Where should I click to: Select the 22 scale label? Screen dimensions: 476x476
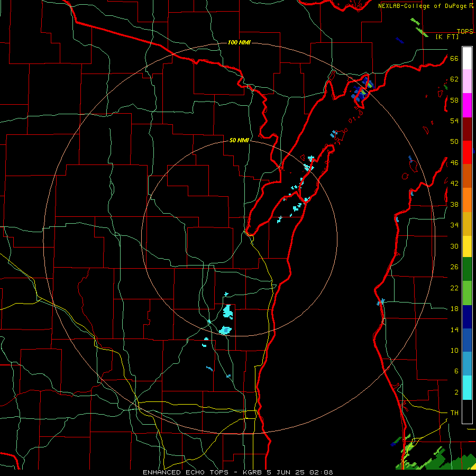tap(454, 288)
